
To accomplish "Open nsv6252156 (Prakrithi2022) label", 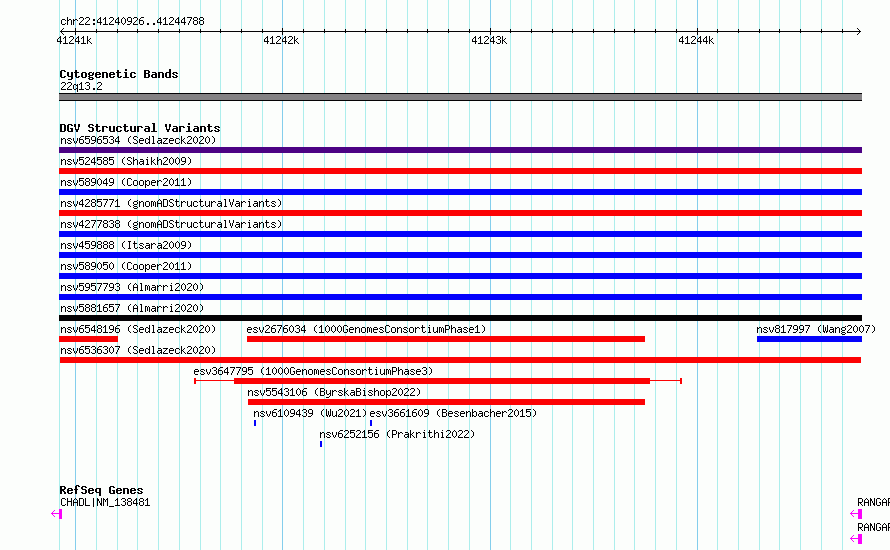I will coord(397,434).
